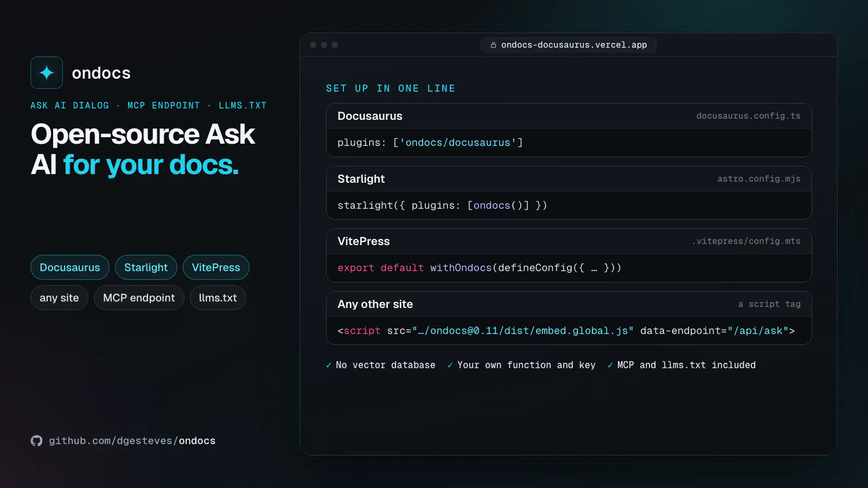This screenshot has width=868, height=488.
Task: Click the script src embed.global.js code line
Action: pyautogui.click(x=566, y=331)
